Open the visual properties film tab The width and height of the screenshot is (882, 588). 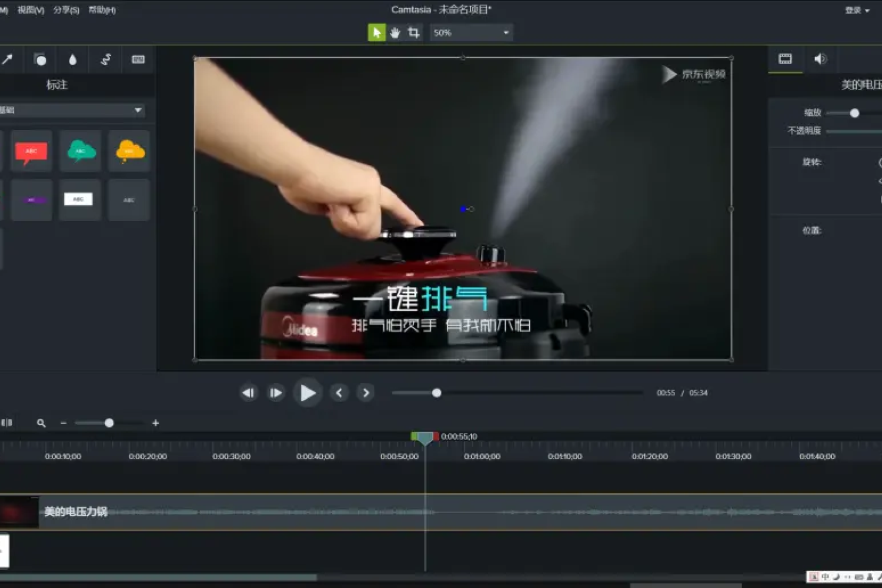pyautogui.click(x=785, y=59)
